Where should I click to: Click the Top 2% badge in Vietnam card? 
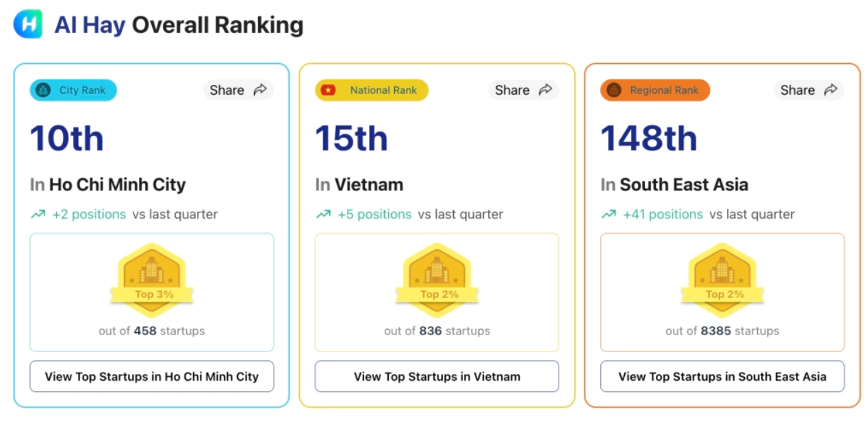tap(437, 279)
